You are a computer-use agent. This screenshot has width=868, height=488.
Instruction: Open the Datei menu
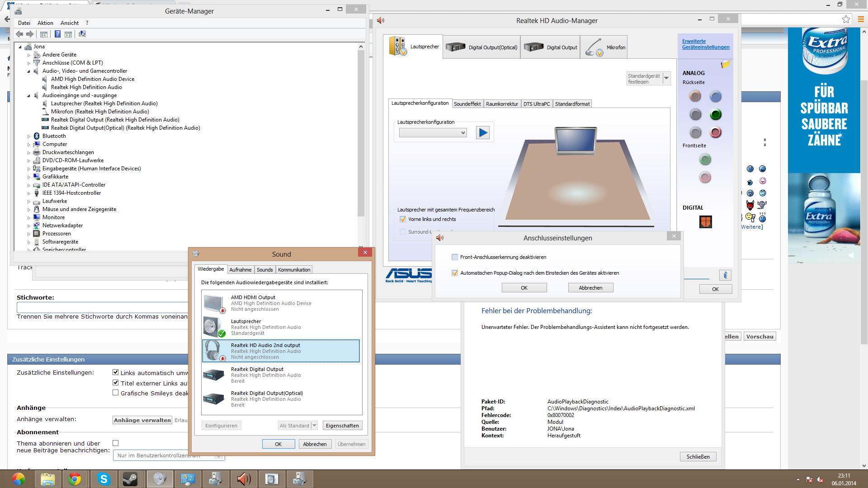[24, 23]
